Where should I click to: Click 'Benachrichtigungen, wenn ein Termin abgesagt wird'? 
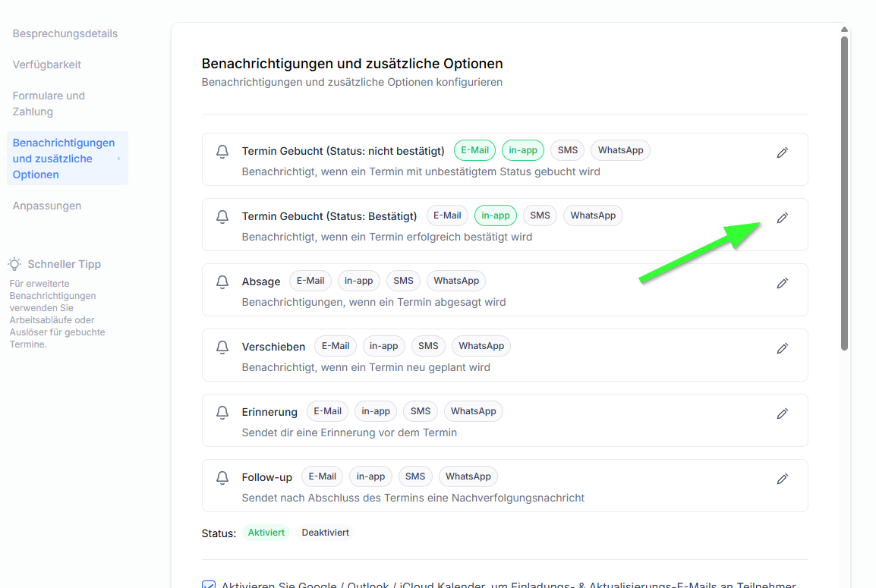click(373, 302)
